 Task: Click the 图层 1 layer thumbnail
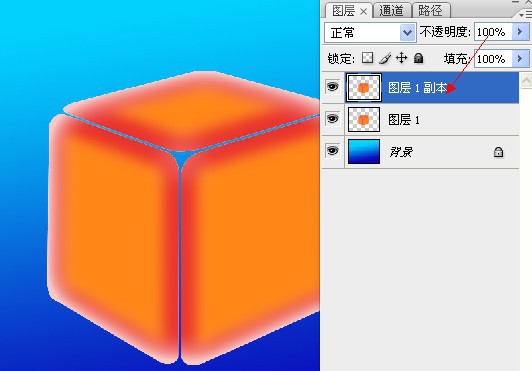[364, 119]
